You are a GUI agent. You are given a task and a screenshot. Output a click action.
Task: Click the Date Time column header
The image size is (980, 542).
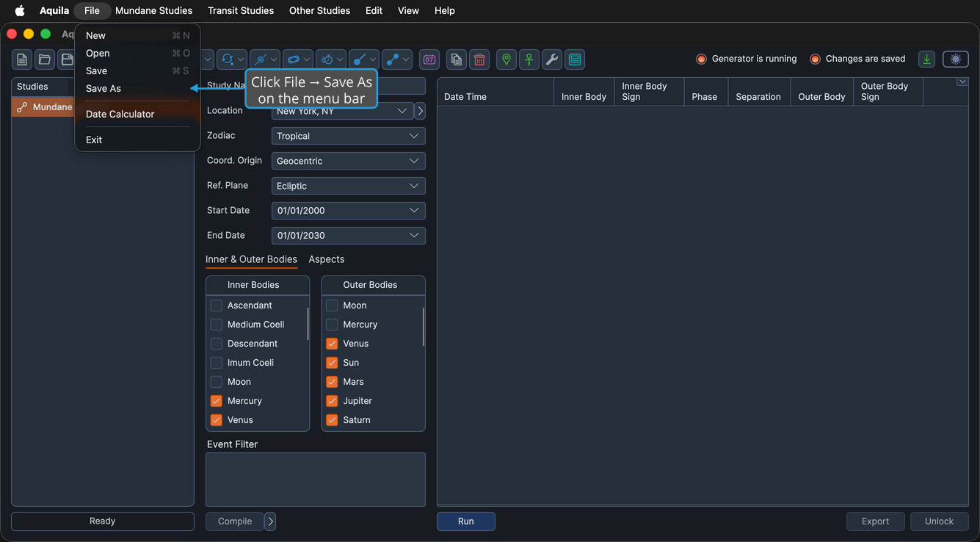[496, 92]
